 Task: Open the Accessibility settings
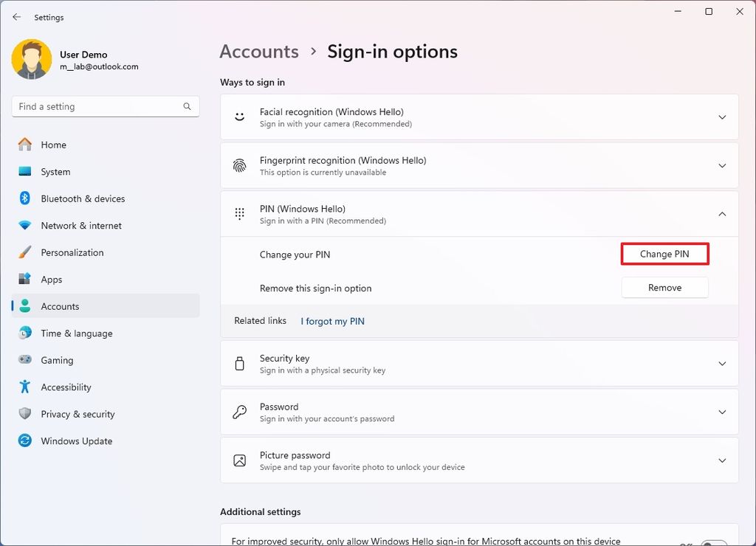[x=25, y=387]
